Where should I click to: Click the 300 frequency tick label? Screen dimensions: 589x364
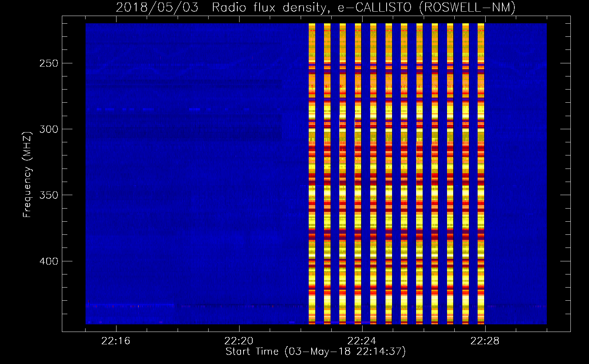[x=48, y=129]
